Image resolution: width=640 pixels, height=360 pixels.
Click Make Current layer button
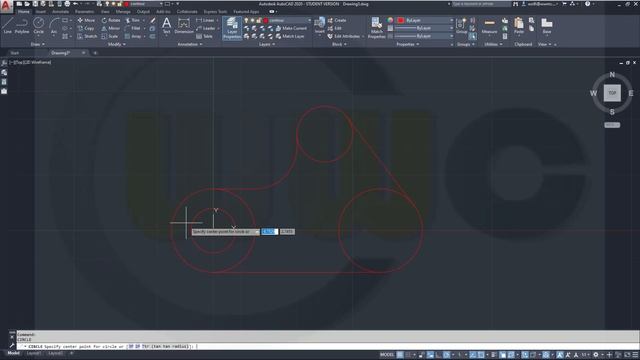[291, 28]
